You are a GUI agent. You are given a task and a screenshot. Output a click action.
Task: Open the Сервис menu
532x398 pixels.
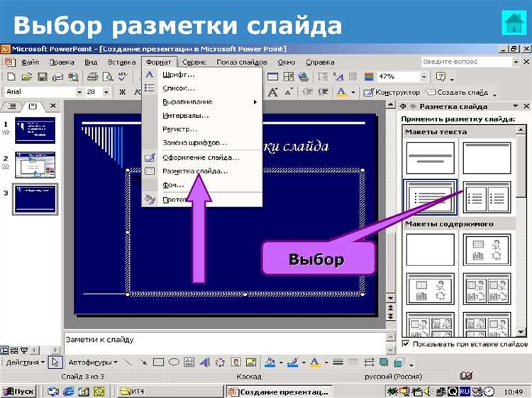coord(194,62)
